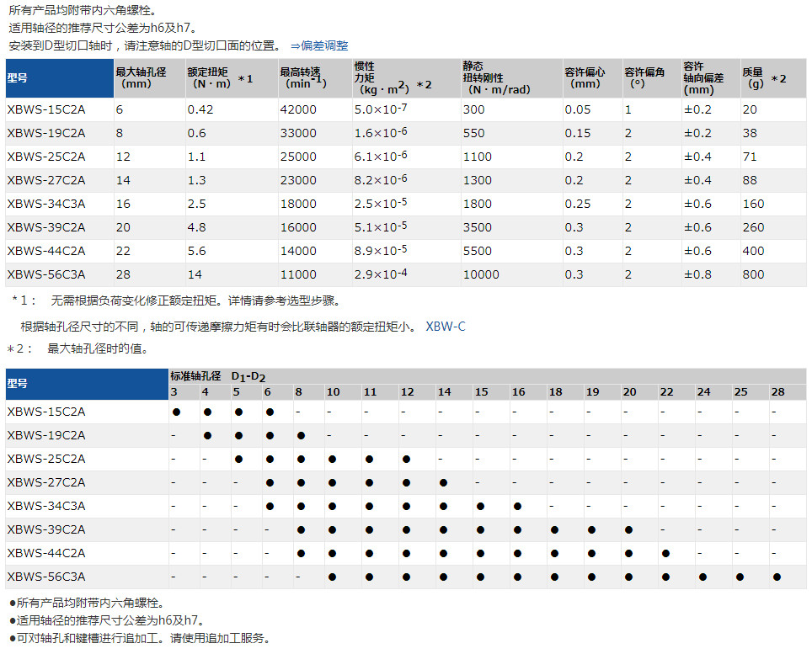
Task: Click the 33000 max speed value
Action: coord(298,134)
